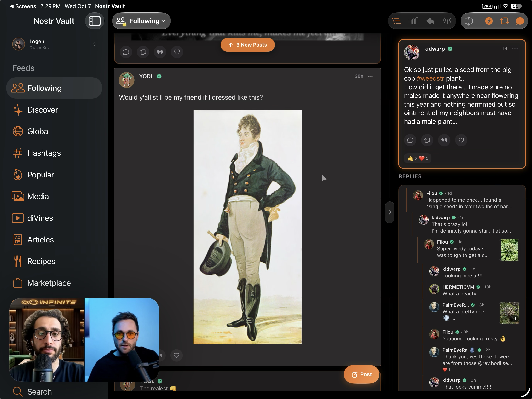Viewport: 532px width, 399px height.
Task: Repost kidwarp's weedstr post
Action: 427,140
